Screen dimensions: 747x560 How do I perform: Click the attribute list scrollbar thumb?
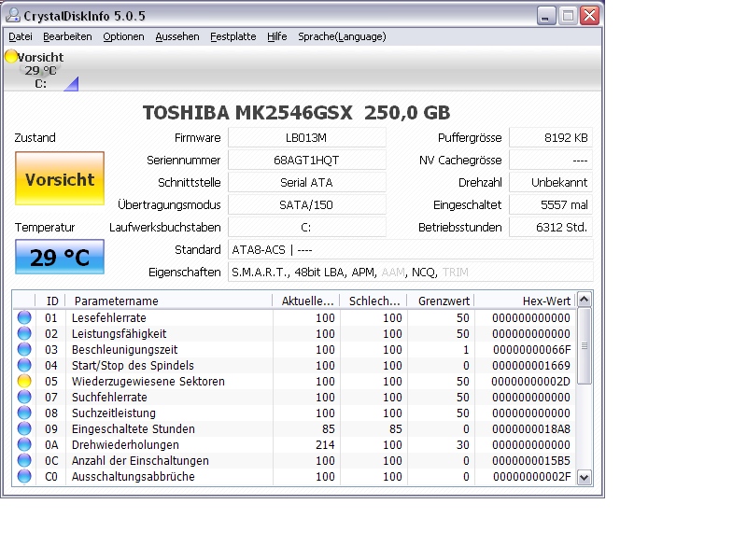click(585, 345)
